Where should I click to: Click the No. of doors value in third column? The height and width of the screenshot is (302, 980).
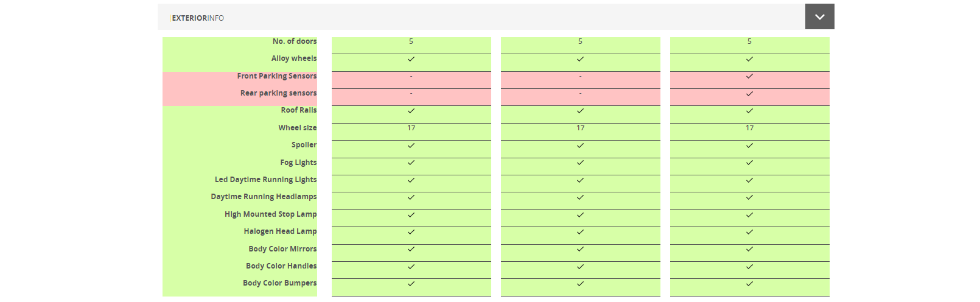(749, 41)
